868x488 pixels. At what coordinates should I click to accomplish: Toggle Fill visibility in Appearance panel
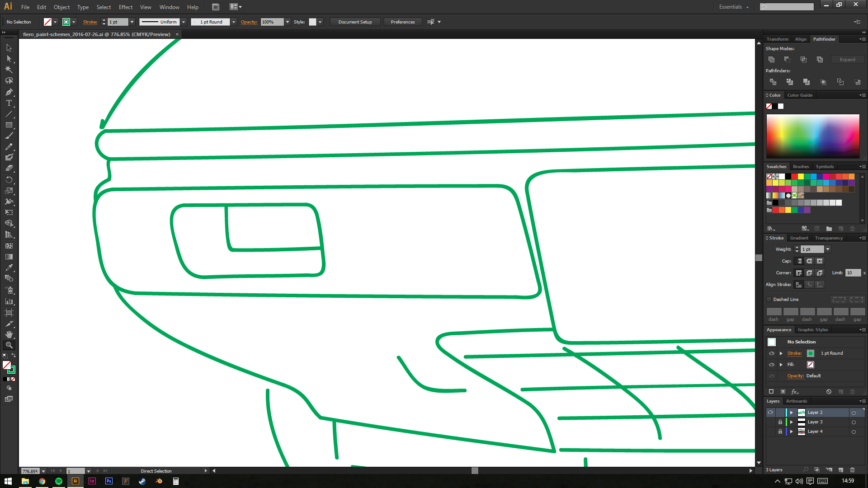tap(772, 365)
